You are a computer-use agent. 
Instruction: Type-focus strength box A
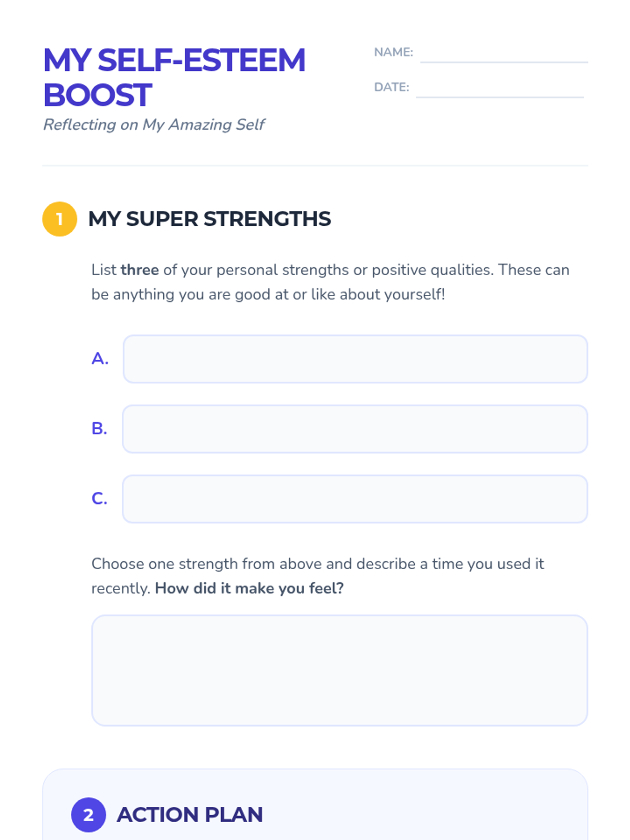[355, 359]
